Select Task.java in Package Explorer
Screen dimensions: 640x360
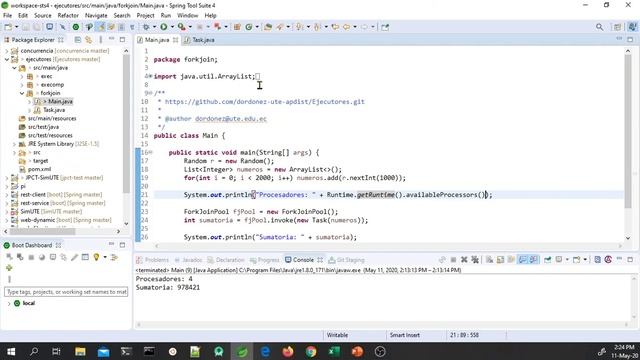[54, 110]
